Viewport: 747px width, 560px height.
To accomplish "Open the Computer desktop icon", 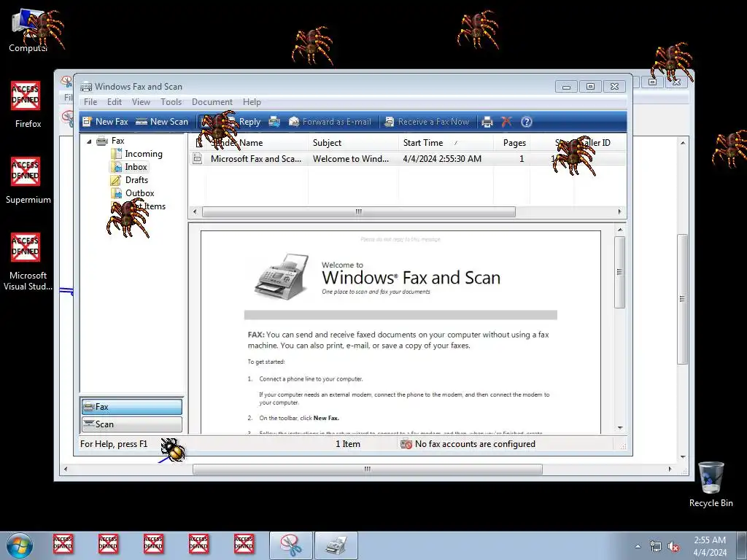I will coord(27,31).
